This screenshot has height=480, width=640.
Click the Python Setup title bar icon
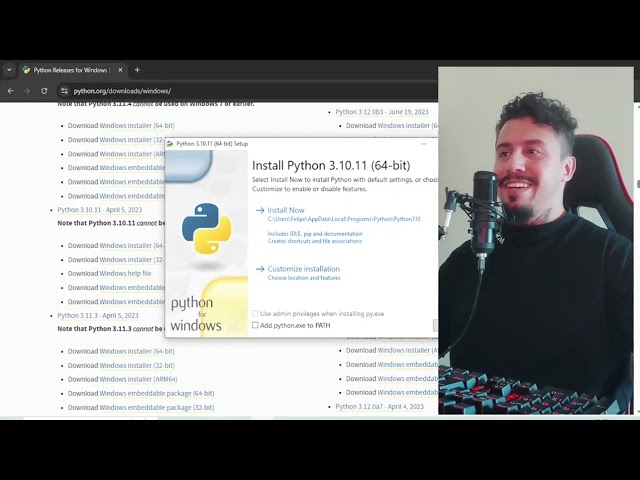(170, 144)
